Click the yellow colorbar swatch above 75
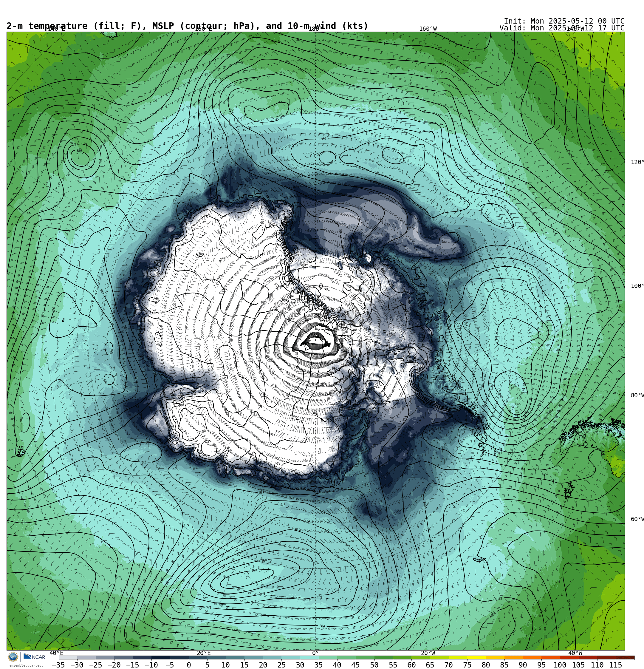 point(477,657)
